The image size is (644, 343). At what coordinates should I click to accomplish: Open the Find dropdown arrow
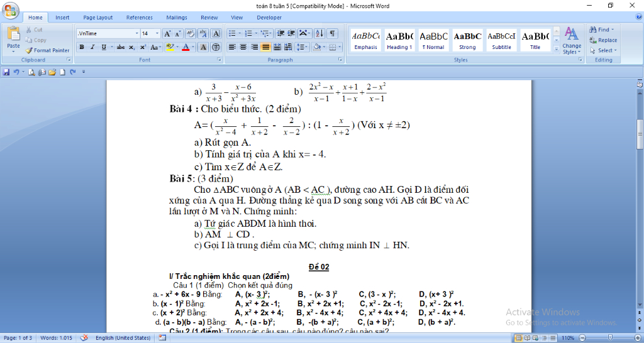pos(613,30)
